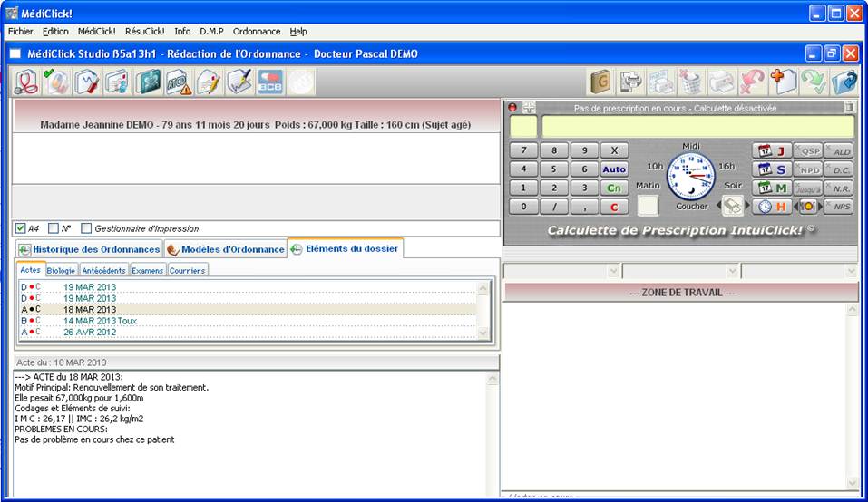
Task: Toggle the ALD option button
Action: [839, 151]
